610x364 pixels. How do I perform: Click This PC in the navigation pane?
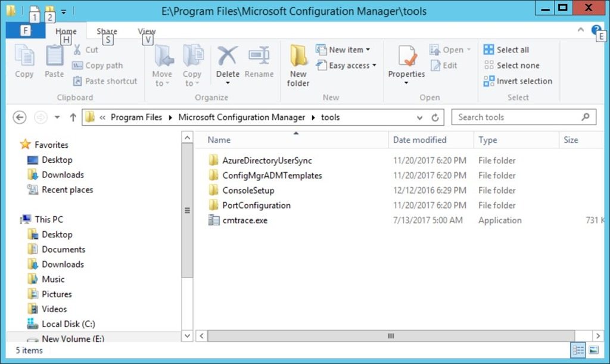(x=49, y=219)
